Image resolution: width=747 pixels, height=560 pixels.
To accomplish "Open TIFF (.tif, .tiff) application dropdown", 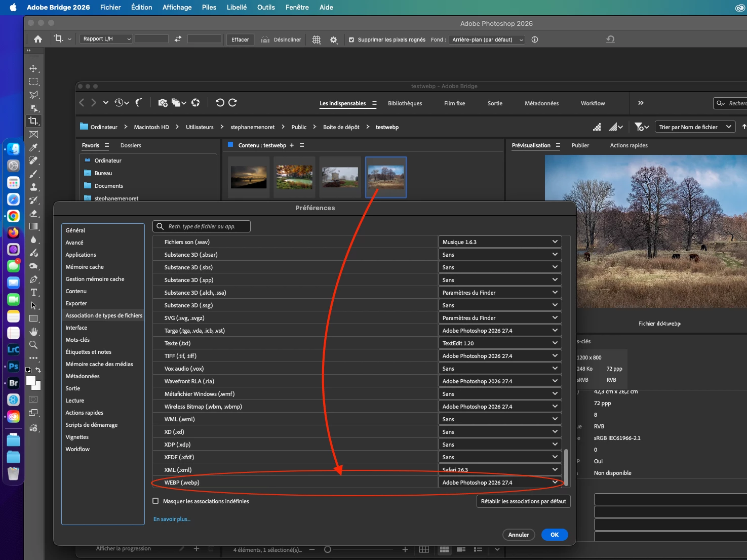I will tap(500, 356).
